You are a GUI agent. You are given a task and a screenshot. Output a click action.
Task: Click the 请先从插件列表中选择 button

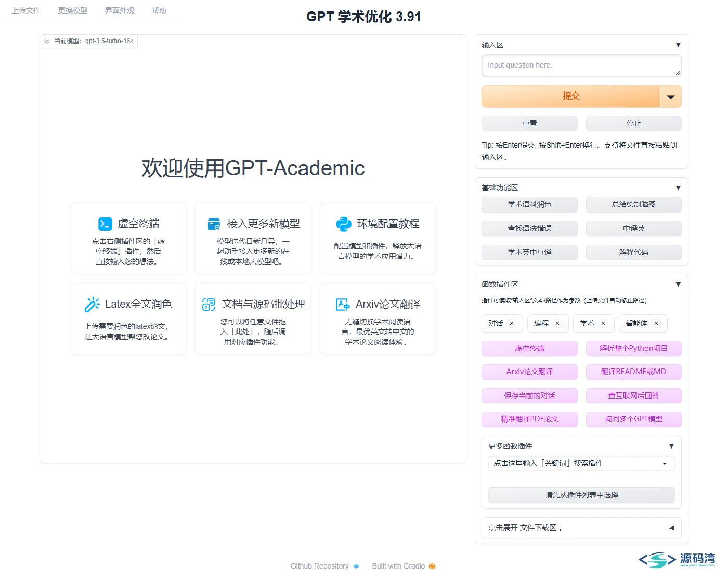point(581,495)
